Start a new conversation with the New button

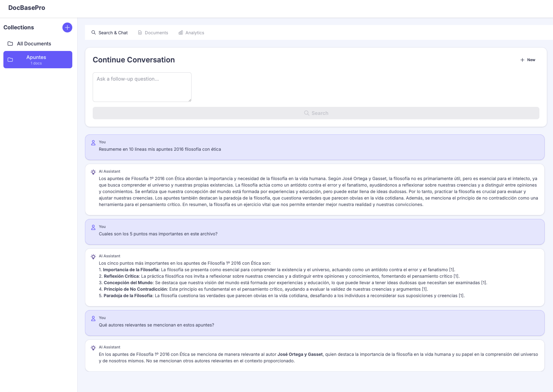[528, 60]
